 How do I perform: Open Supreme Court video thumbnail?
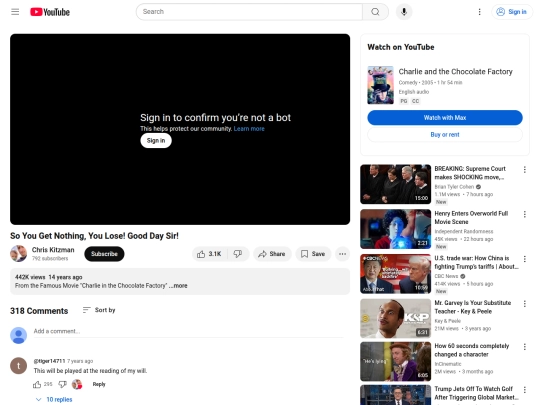[395, 184]
